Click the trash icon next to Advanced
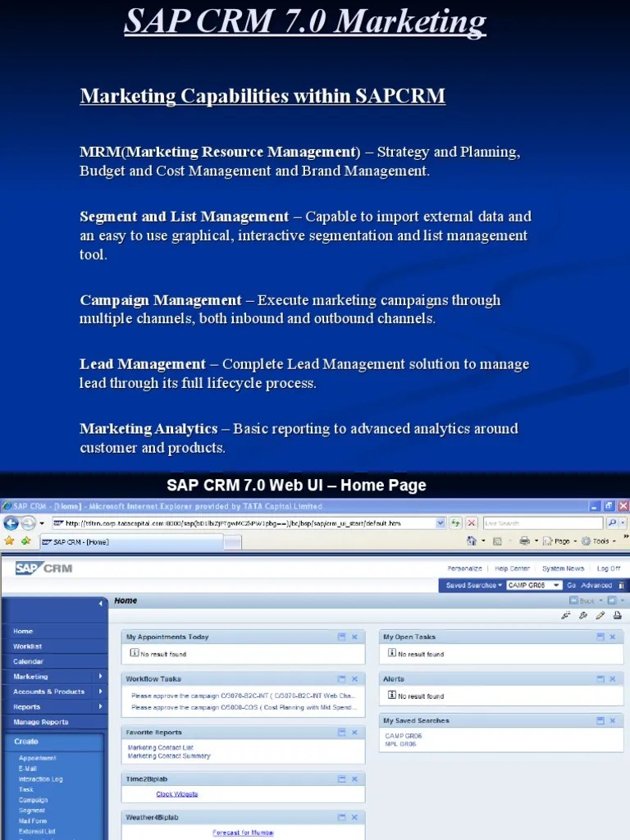This screenshot has width=630, height=840. 622,586
